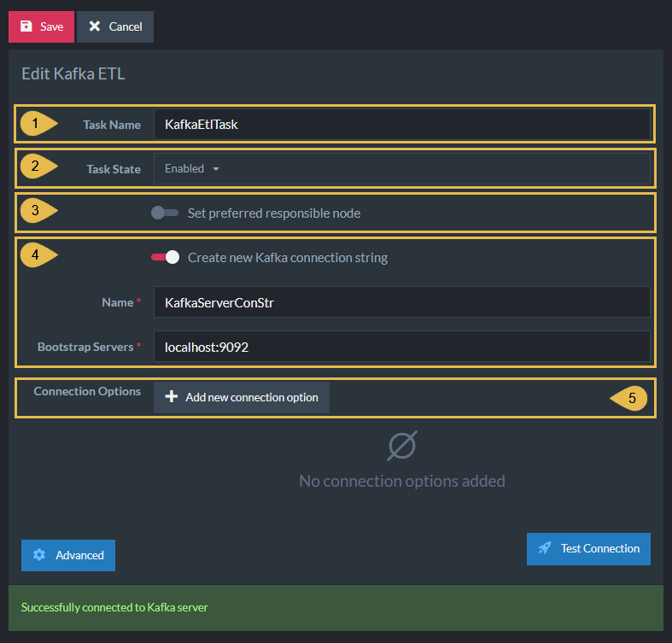
Task: Click the X icon on Cancel
Action: [x=94, y=26]
